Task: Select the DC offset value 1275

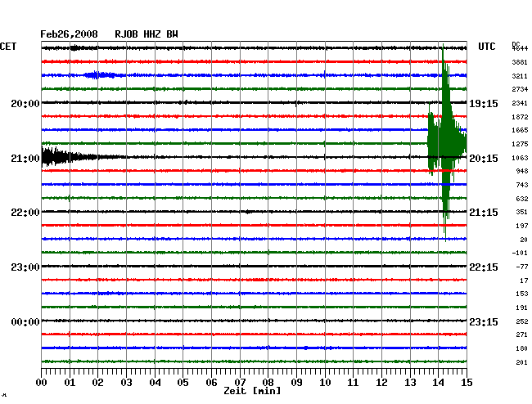Action: 520,144
